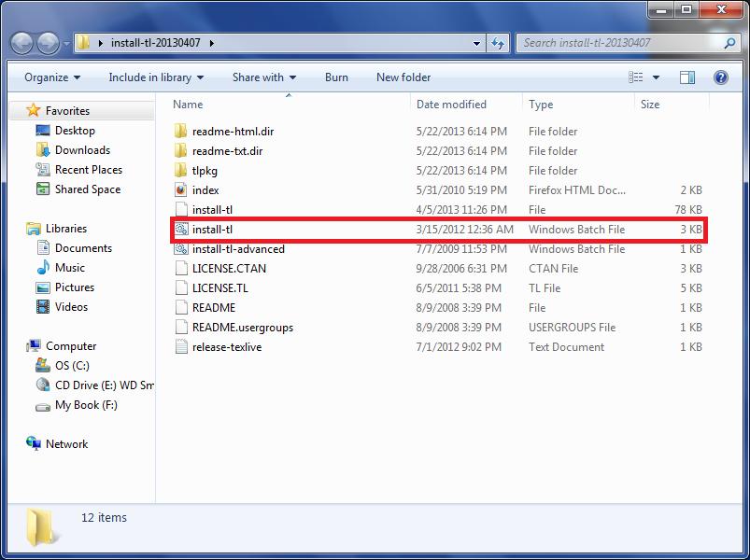Click the TL File type cell
This screenshot has width=750, height=560.
[x=545, y=288]
